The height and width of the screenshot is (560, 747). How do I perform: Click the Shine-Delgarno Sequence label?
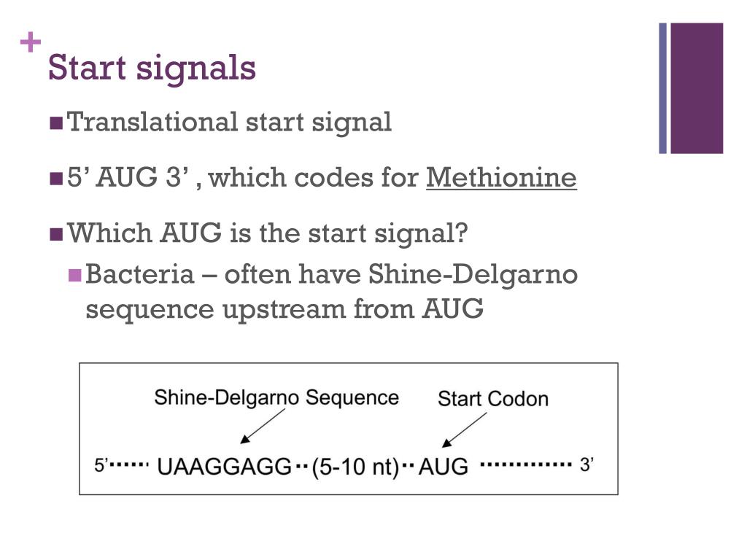click(x=276, y=397)
